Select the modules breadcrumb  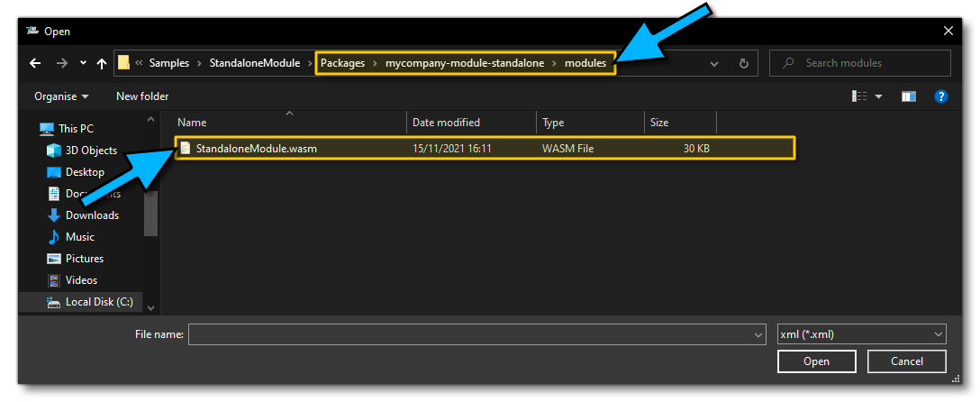click(585, 63)
